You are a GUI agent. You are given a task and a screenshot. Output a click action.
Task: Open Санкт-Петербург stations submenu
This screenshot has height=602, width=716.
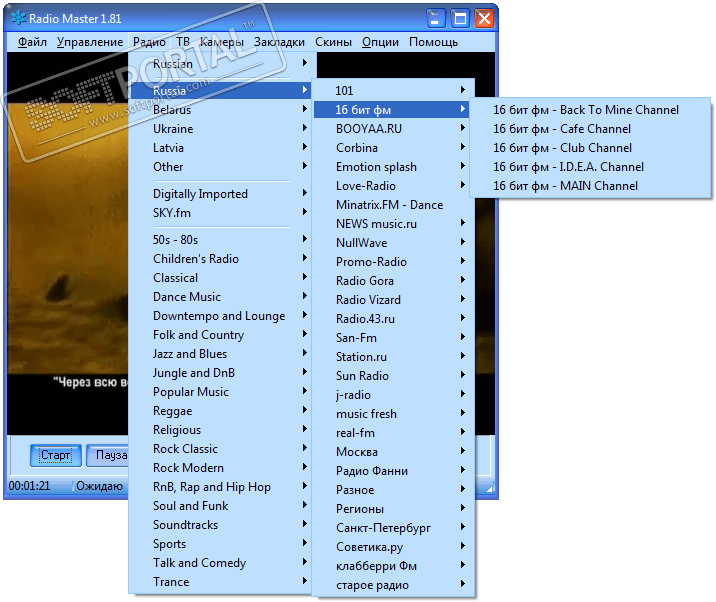tap(394, 528)
